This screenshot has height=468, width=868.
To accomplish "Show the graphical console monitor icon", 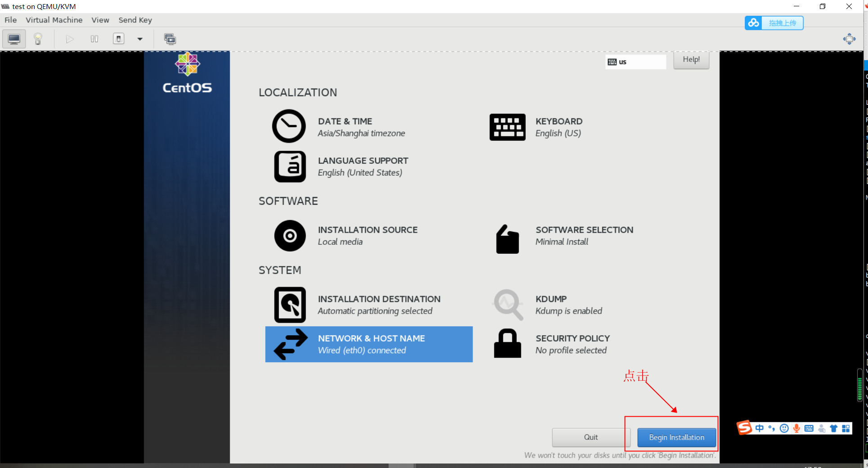I will pyautogui.click(x=14, y=39).
